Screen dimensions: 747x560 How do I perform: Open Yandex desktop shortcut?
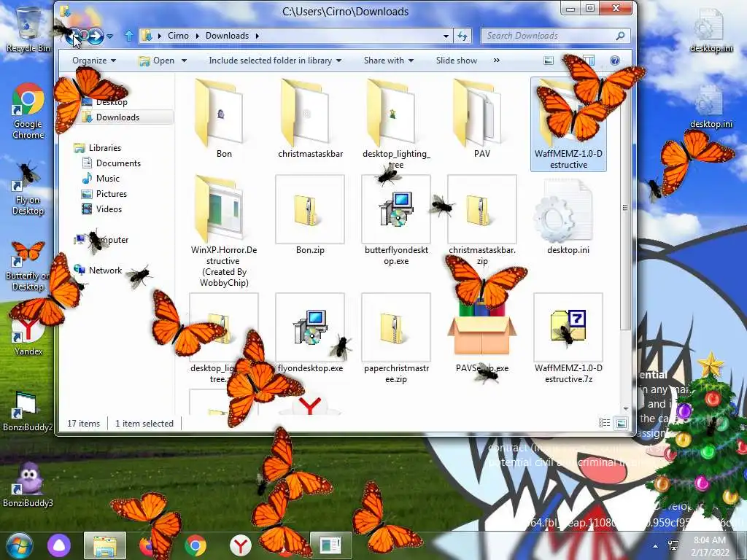coord(28,336)
